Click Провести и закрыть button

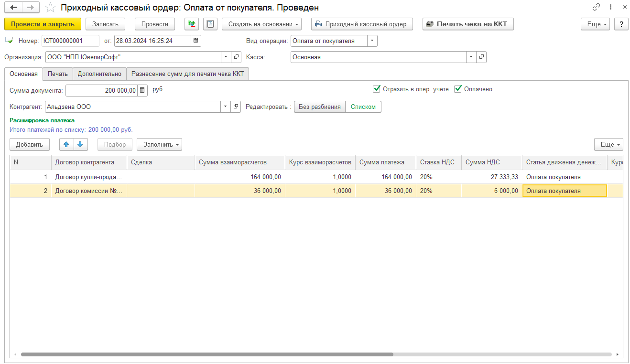43,24
